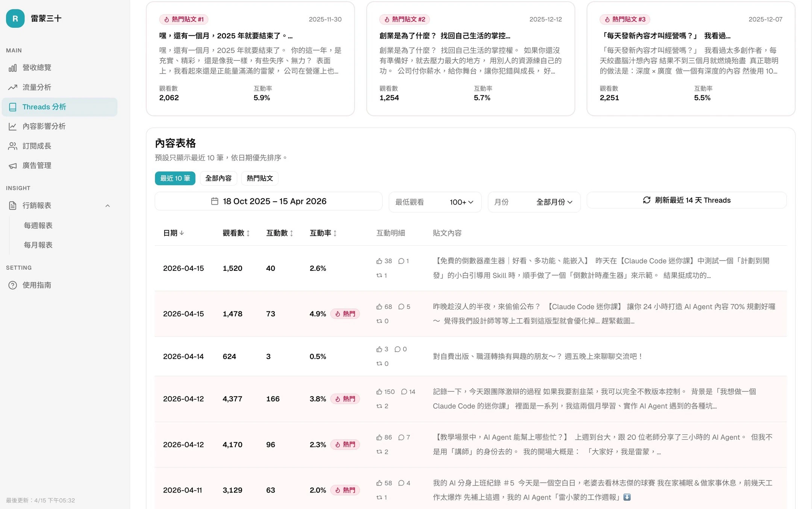Open the 熱門貼文 #3 card dated 2025-12-07
The height and width of the screenshot is (509, 812).
tap(691, 59)
